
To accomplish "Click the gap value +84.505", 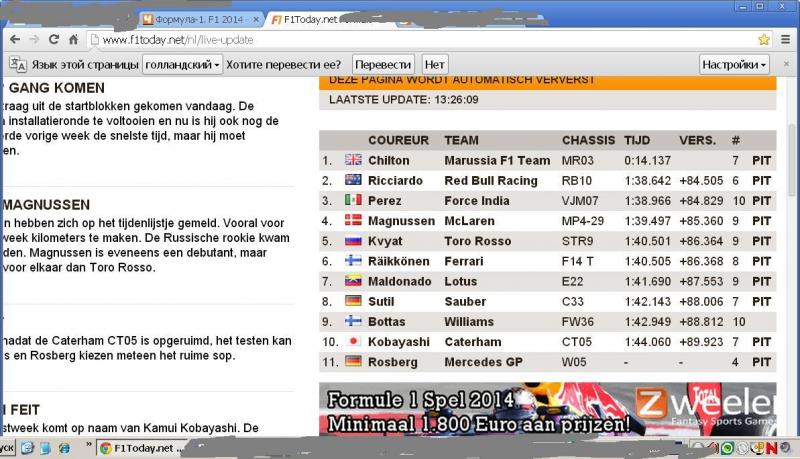I will click(701, 181).
